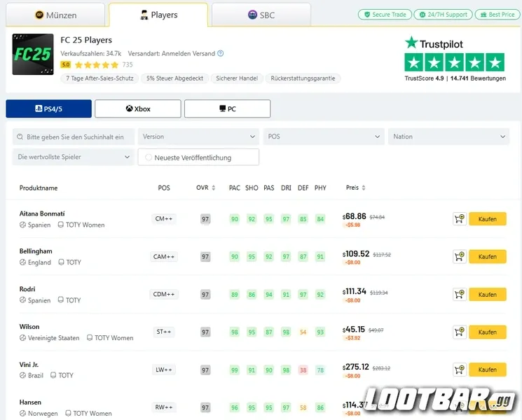This screenshot has width=522, height=420.
Task: Click the Versandart help question icon
Action: coord(221,53)
